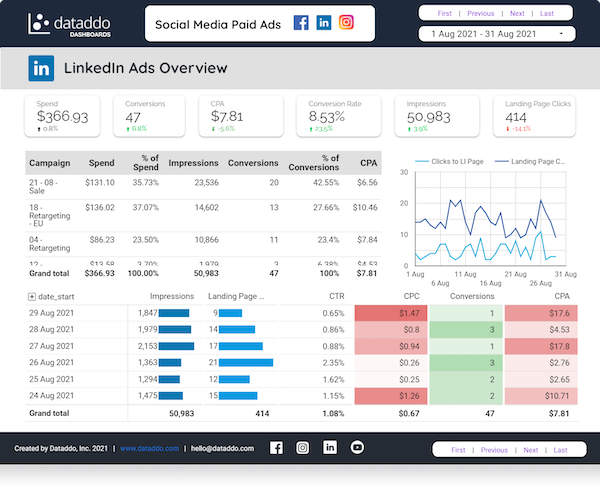Image resolution: width=600 pixels, height=496 pixels.
Task: Open the date range dropdown
Action: [497, 34]
